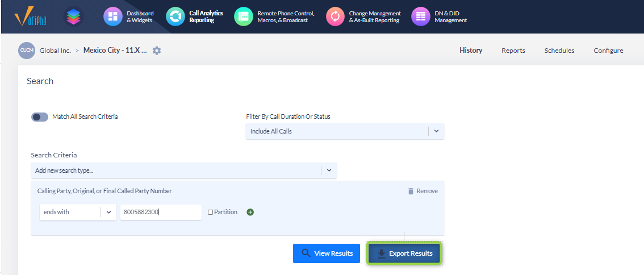Image resolution: width=644 pixels, height=275 pixels.
Task: Click the Global Inc. breadcrumb link
Action: pyautogui.click(x=55, y=51)
